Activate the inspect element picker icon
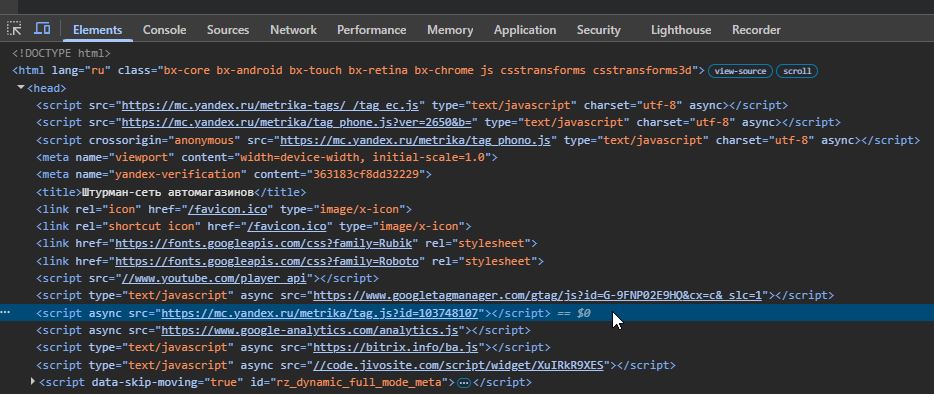Viewport: 934px width, 394px height. pos(14,29)
